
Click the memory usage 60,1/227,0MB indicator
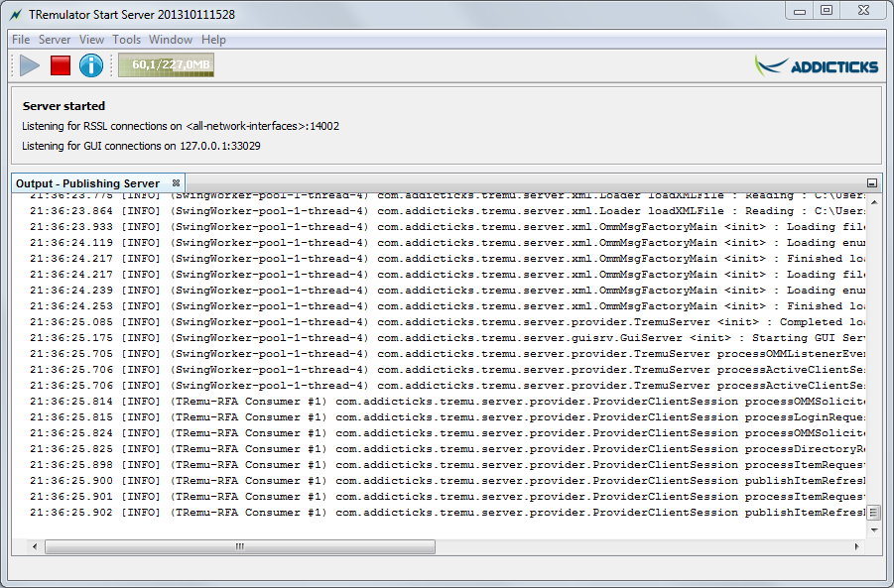(x=166, y=65)
